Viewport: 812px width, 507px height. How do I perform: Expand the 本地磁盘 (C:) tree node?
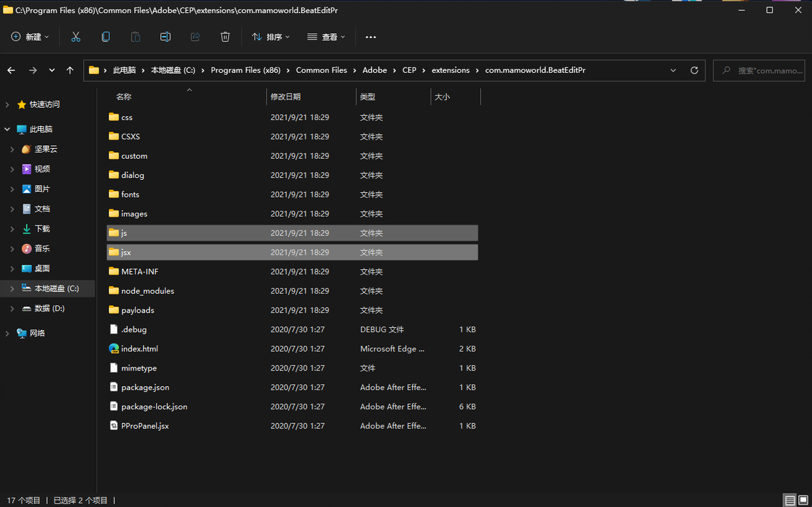[12, 288]
